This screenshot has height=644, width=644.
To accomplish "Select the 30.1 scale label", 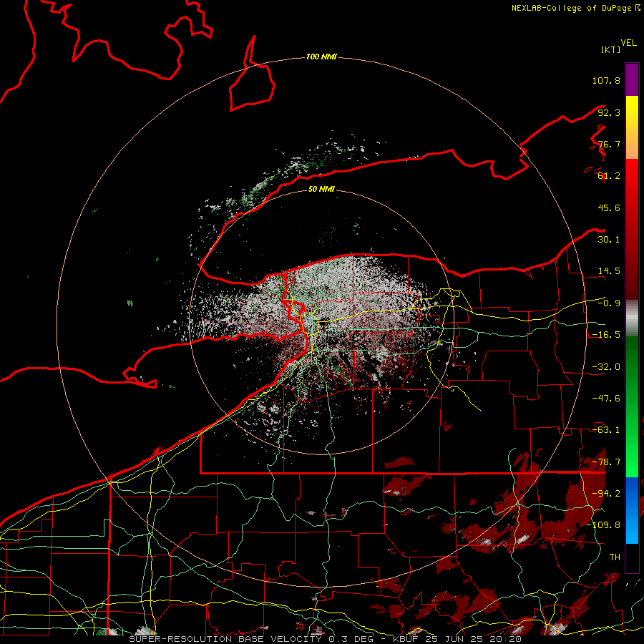I will tap(609, 240).
